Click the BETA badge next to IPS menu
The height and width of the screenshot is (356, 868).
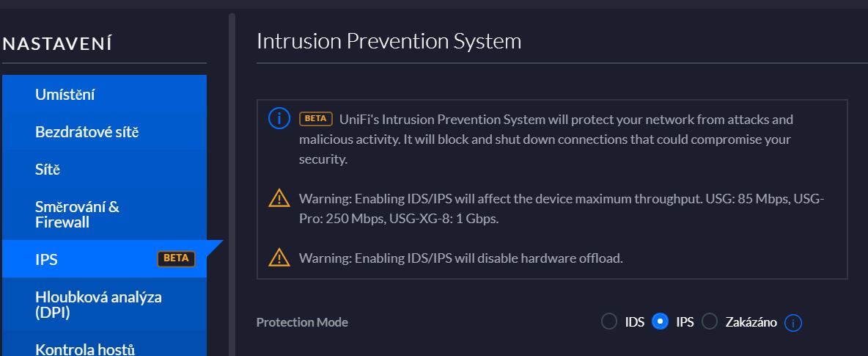click(176, 258)
